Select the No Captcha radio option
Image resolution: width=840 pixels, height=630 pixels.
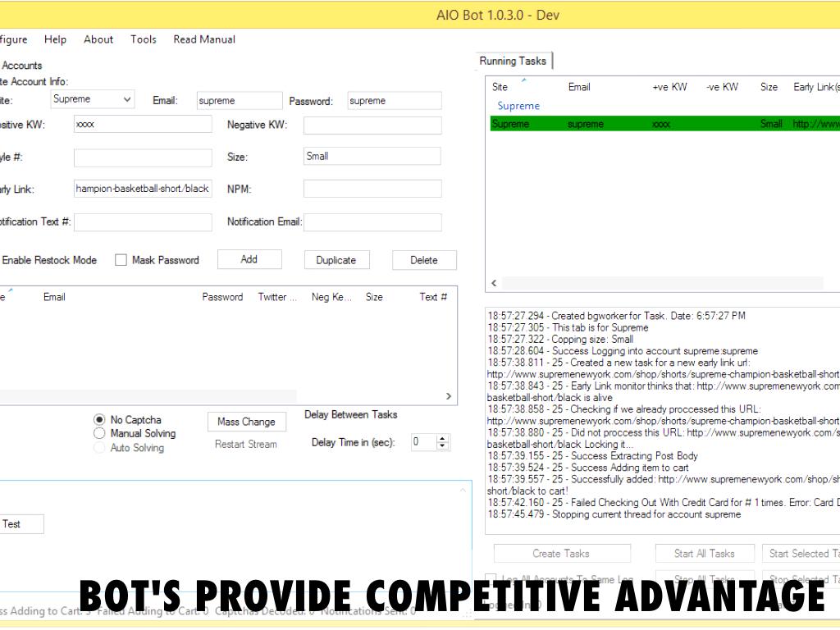coord(100,419)
